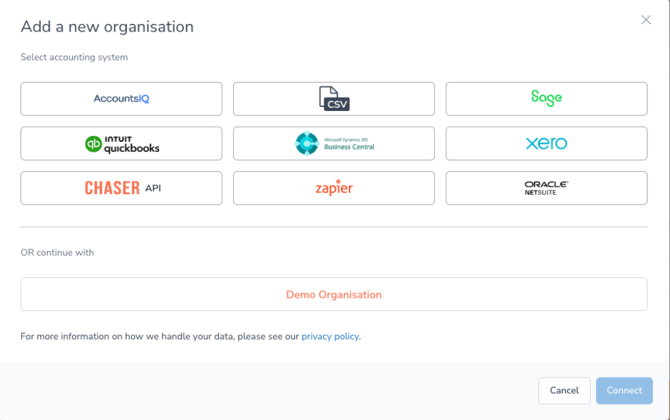Close the dialog with the X icon
The image size is (670, 420).
coord(646,20)
